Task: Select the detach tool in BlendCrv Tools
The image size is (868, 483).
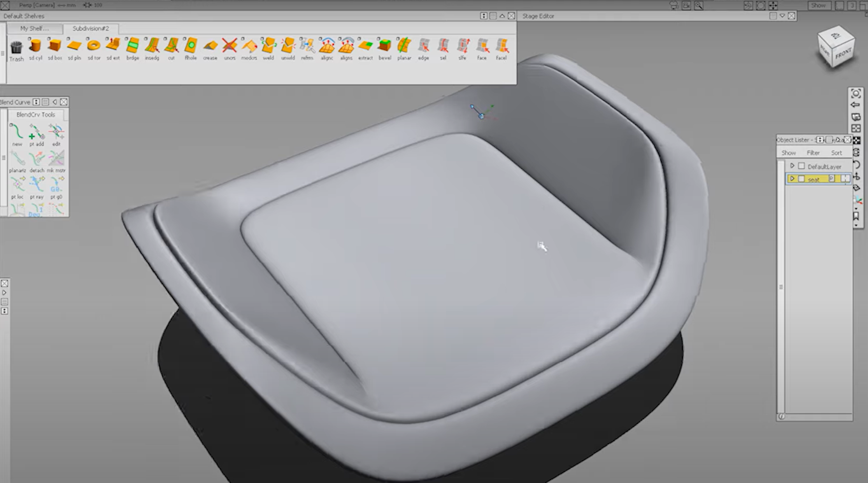Action: click(36, 159)
